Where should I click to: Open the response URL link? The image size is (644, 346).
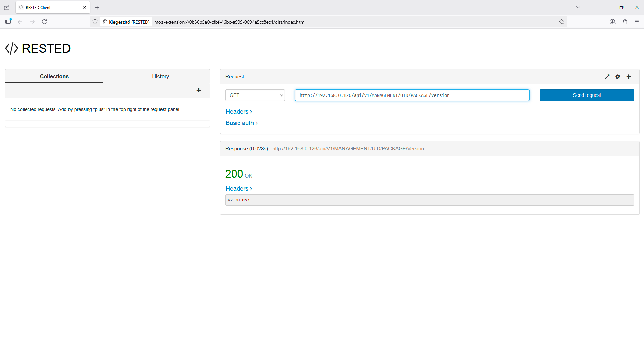click(x=348, y=149)
